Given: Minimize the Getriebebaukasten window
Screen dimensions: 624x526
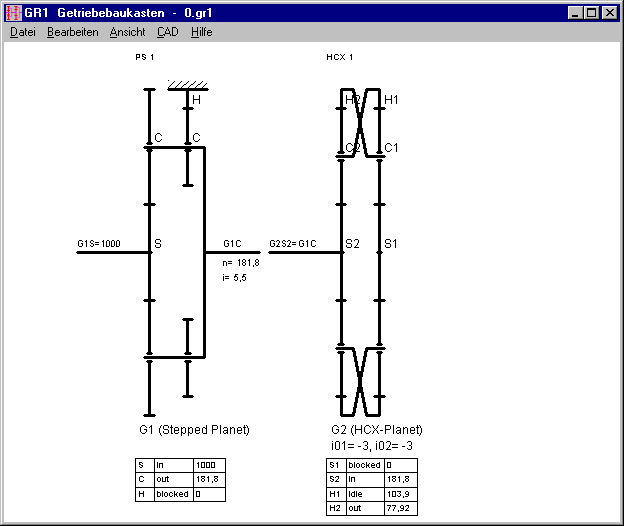Looking at the screenshot, I should point(574,13).
